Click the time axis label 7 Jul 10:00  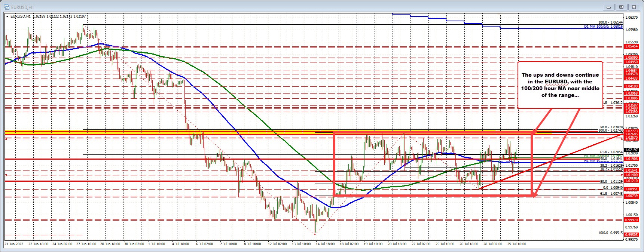pyautogui.click(x=228, y=244)
